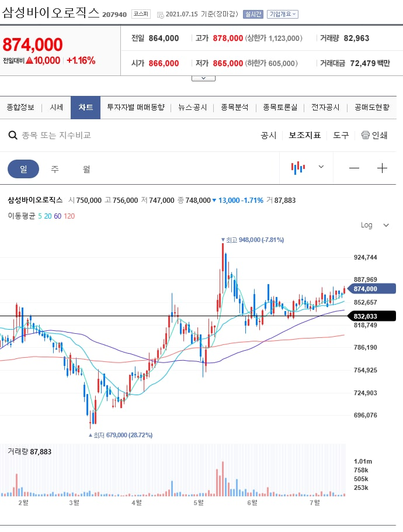The width and height of the screenshot is (403, 532).
Task: Click the 874,000 current price axis tag
Action: (372, 289)
